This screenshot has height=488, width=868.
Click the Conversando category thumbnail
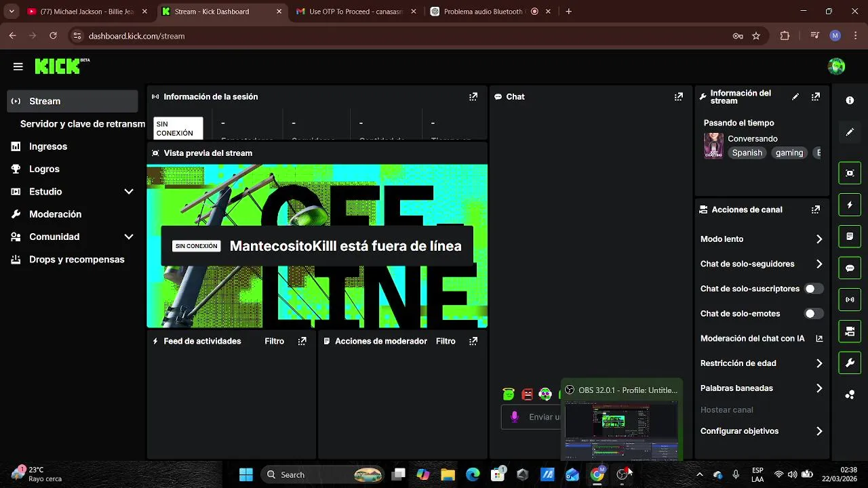click(713, 146)
